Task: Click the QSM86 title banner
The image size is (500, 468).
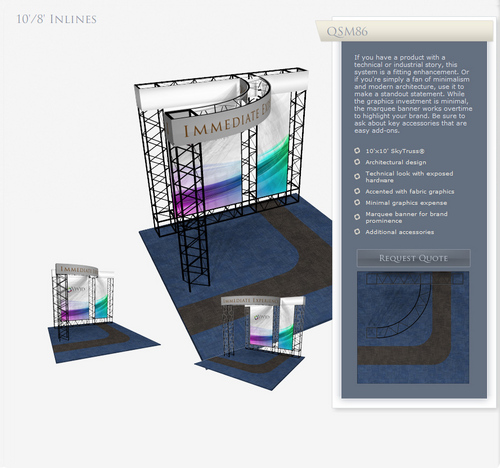Action: tap(404, 31)
